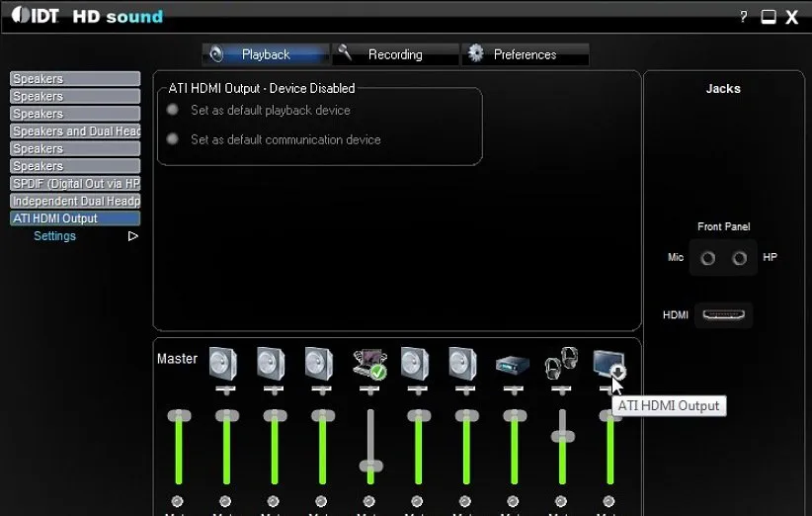Screen dimensions: 812x516
Task: Click the front panel HP headphone jack
Action: tap(739, 258)
